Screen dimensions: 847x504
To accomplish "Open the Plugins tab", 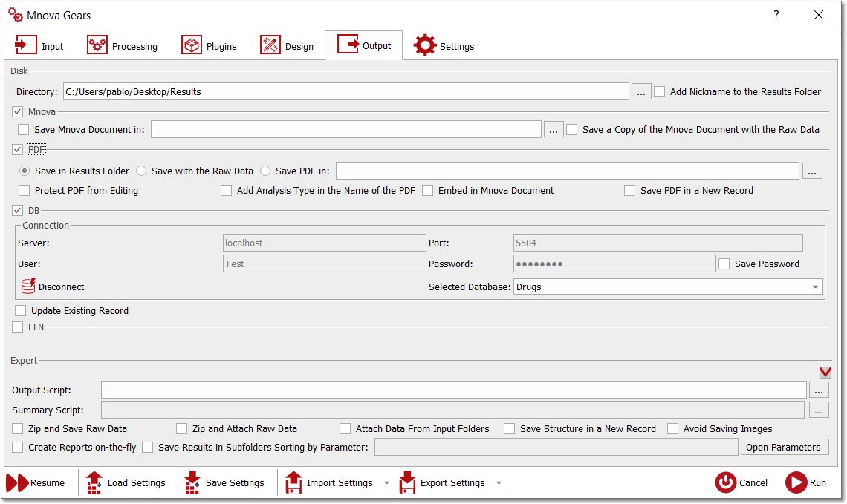I will 209,46.
